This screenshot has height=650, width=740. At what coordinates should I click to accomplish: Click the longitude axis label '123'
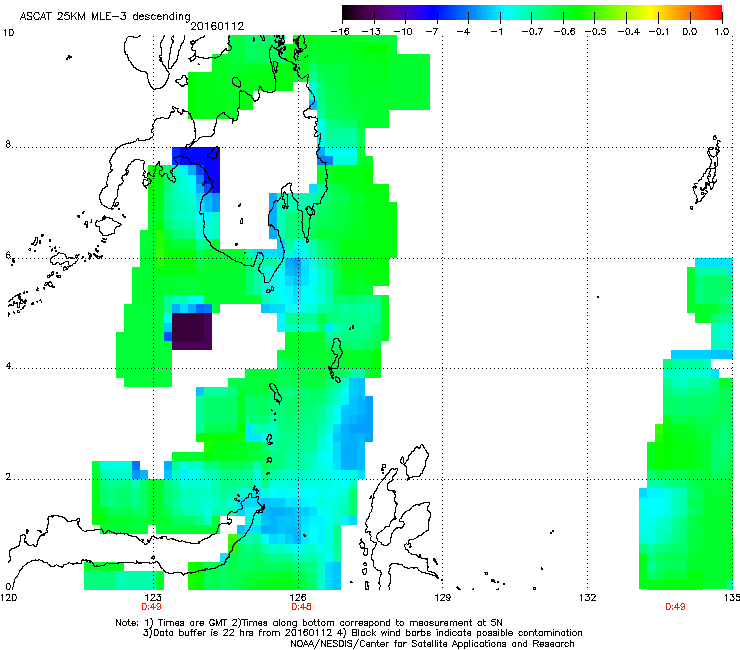pos(153,598)
